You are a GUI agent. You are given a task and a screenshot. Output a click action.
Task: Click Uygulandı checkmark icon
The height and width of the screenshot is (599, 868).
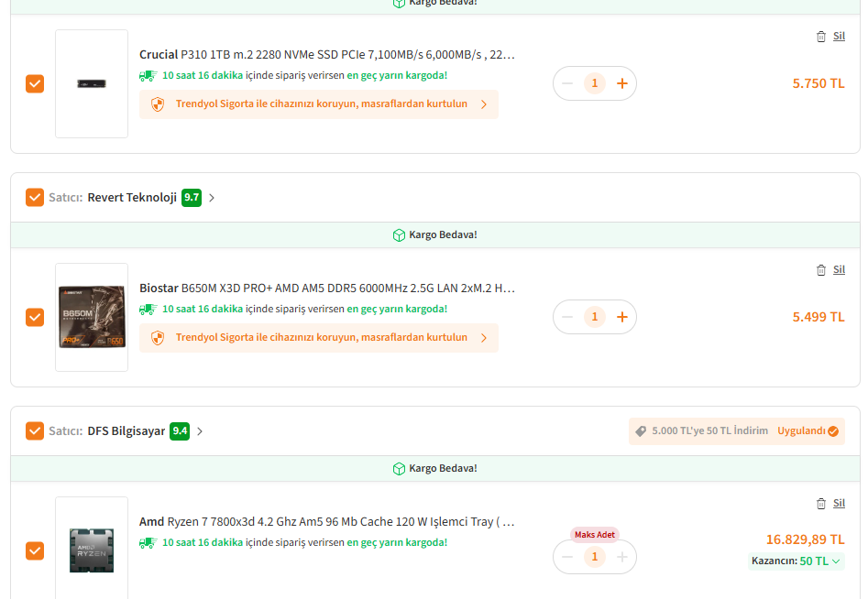tap(833, 431)
